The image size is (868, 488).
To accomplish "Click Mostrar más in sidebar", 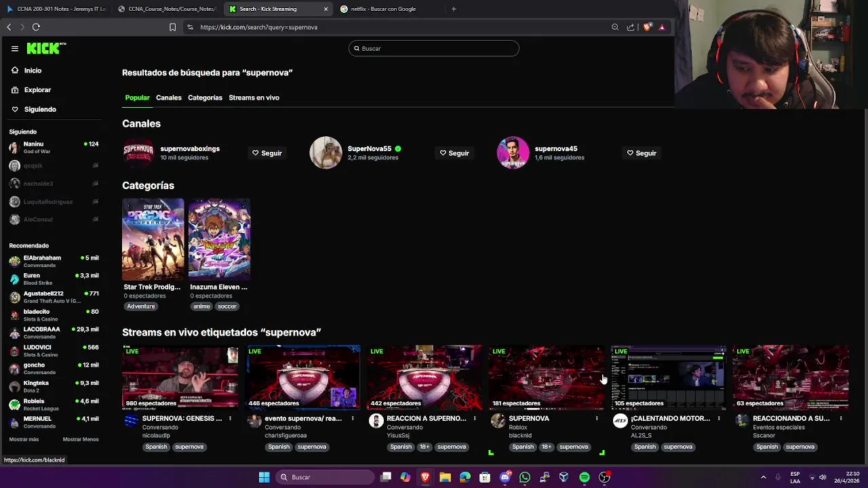I will click(x=24, y=440).
